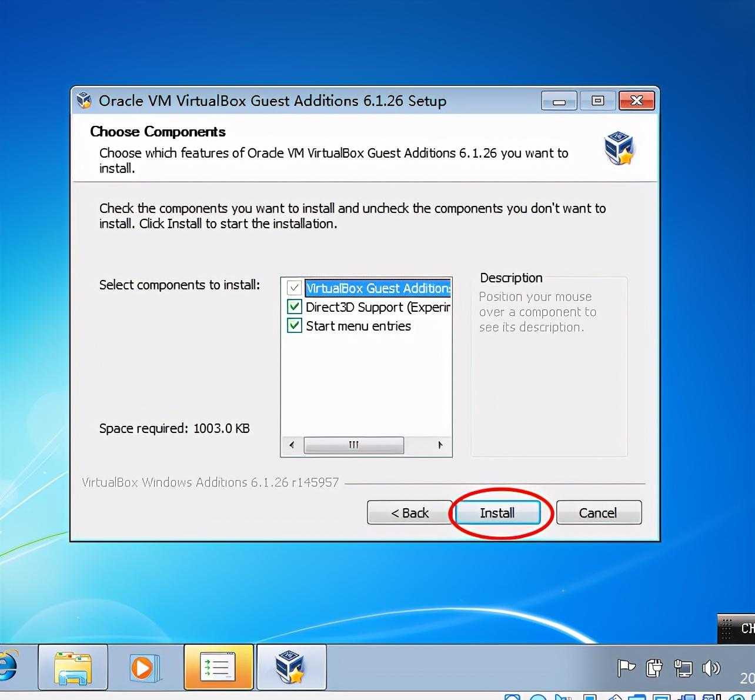This screenshot has width=755, height=700.
Task: Click the component list left scroll arrow
Action: click(x=292, y=445)
